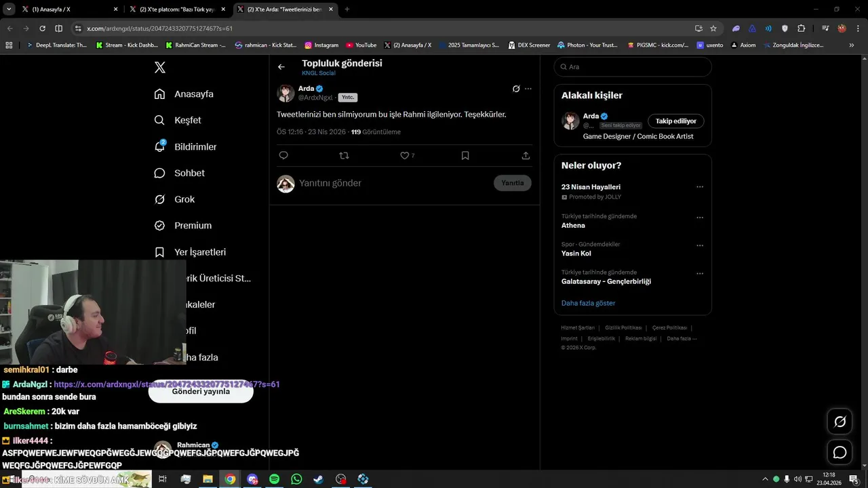Screen dimensions: 868x488
Task: Open Steam from the taskbar
Action: click(x=318, y=479)
